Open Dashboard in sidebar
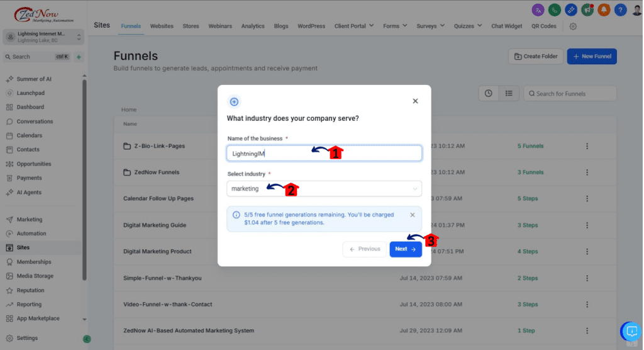The image size is (644, 350). (30, 107)
